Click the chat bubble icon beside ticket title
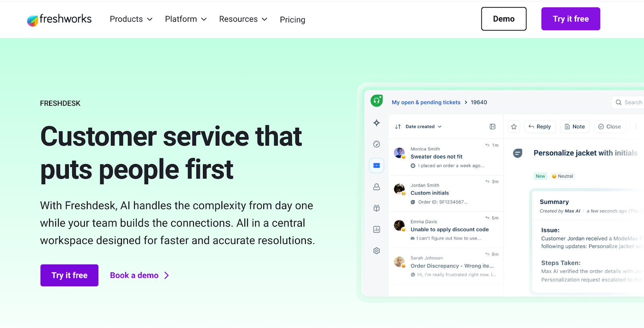The width and height of the screenshot is (644, 328). [x=518, y=153]
